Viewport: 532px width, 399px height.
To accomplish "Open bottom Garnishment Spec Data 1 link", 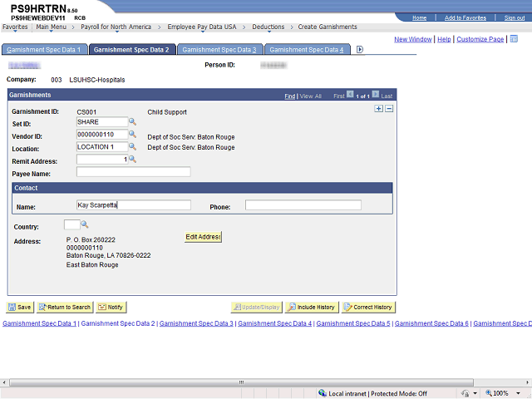I will 39,323.
